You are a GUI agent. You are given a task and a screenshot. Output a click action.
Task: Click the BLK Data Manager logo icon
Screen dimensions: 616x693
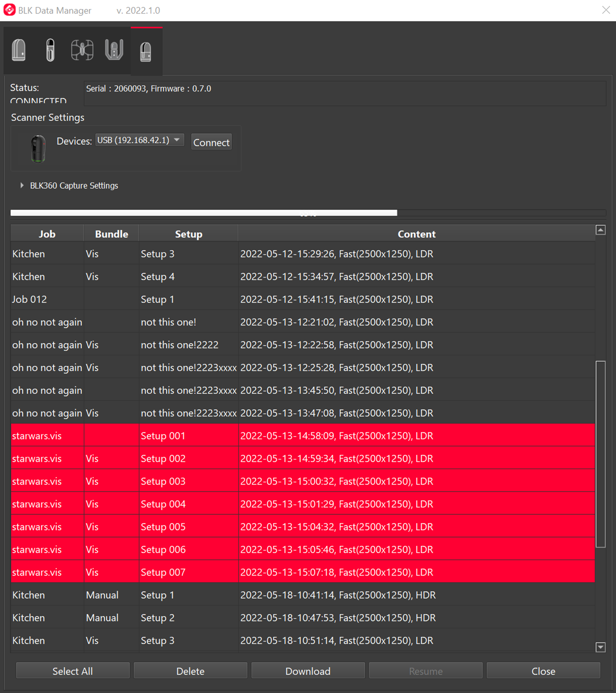click(x=9, y=10)
